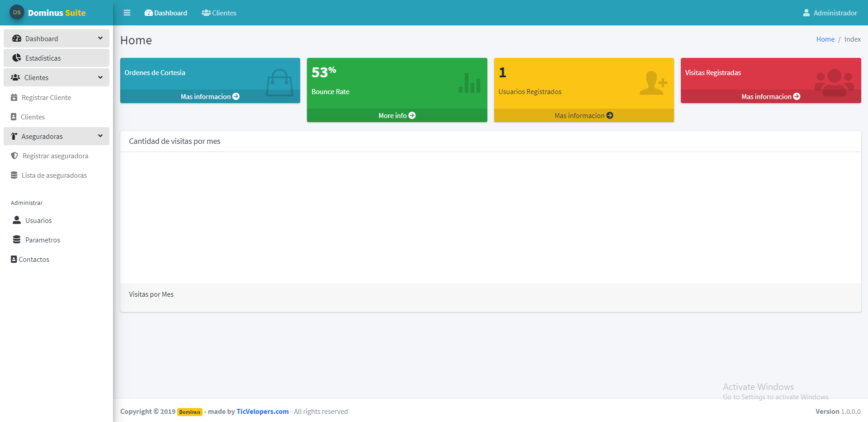Open Estadisticas from the sidebar
Image resolution: width=868 pixels, height=422 pixels.
tap(43, 58)
